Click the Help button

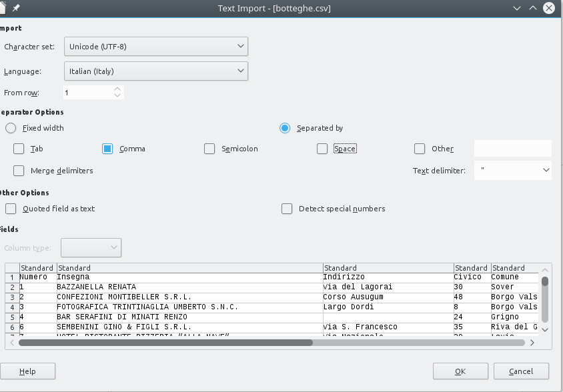[27, 371]
